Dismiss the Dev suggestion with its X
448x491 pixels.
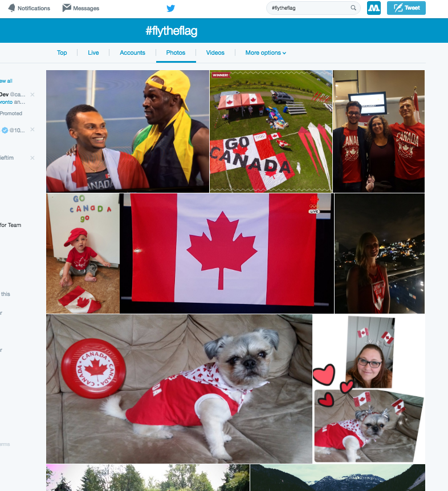tap(32, 95)
